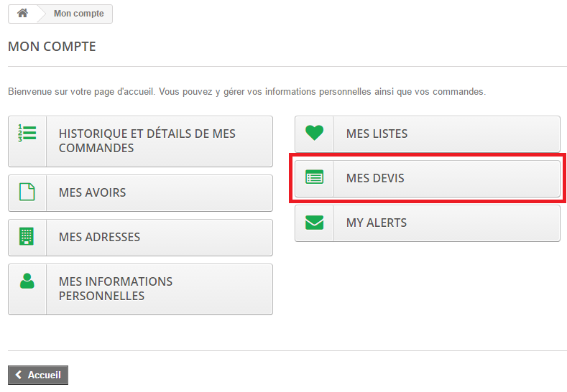Select the Mon compte breadcrumb item
Image resolution: width=567 pixels, height=392 pixels.
point(79,14)
